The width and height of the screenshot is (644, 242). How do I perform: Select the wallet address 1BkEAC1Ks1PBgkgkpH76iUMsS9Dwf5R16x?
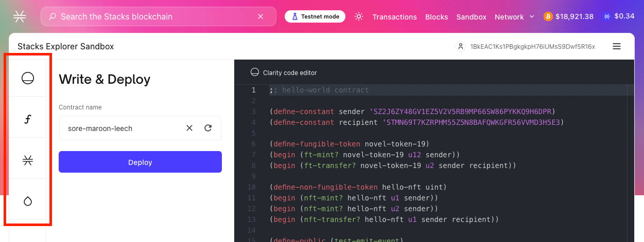[532, 47]
